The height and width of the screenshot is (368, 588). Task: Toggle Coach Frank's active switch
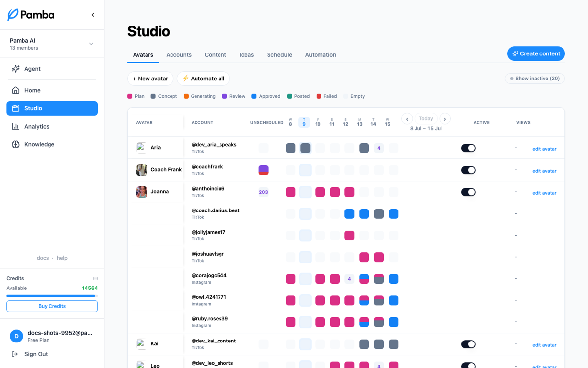468,170
